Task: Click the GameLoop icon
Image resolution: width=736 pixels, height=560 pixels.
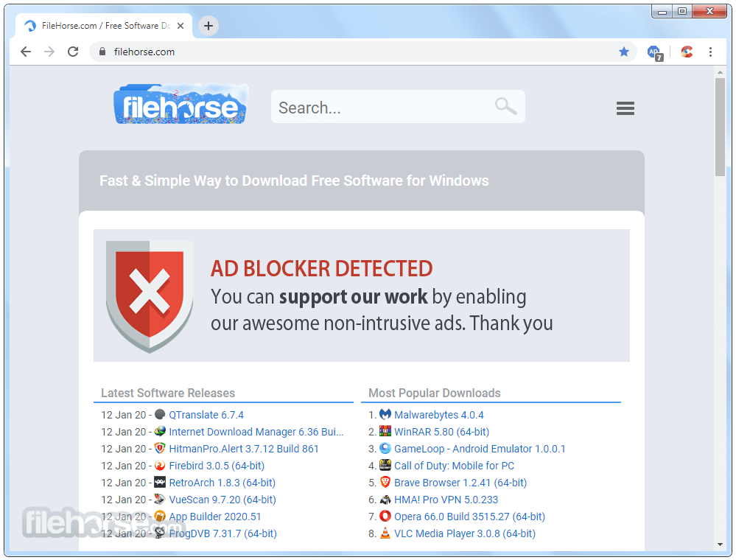Action: [x=385, y=448]
